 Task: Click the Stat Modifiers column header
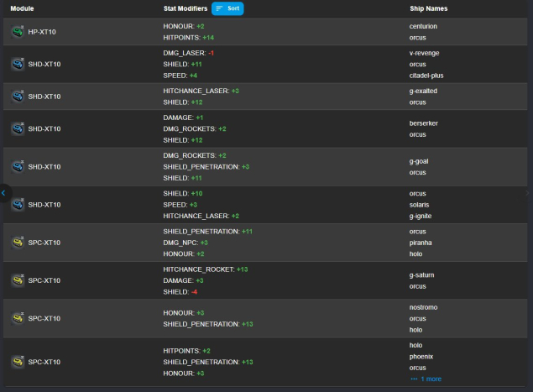click(184, 8)
